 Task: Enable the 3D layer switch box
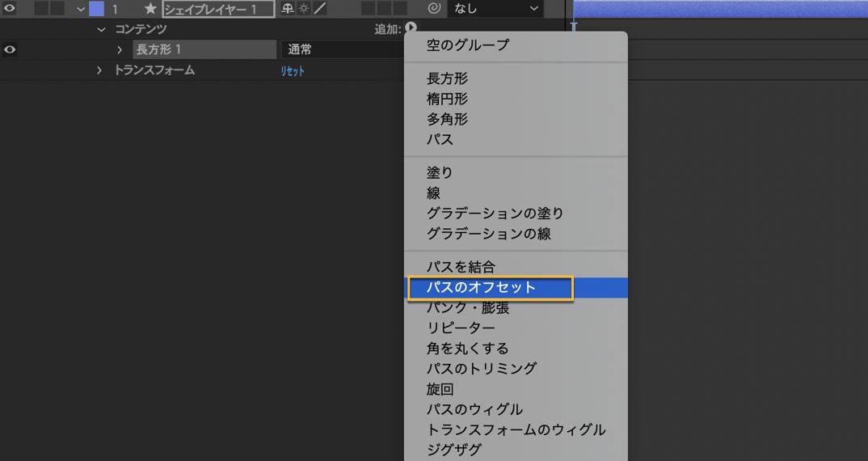(400, 8)
